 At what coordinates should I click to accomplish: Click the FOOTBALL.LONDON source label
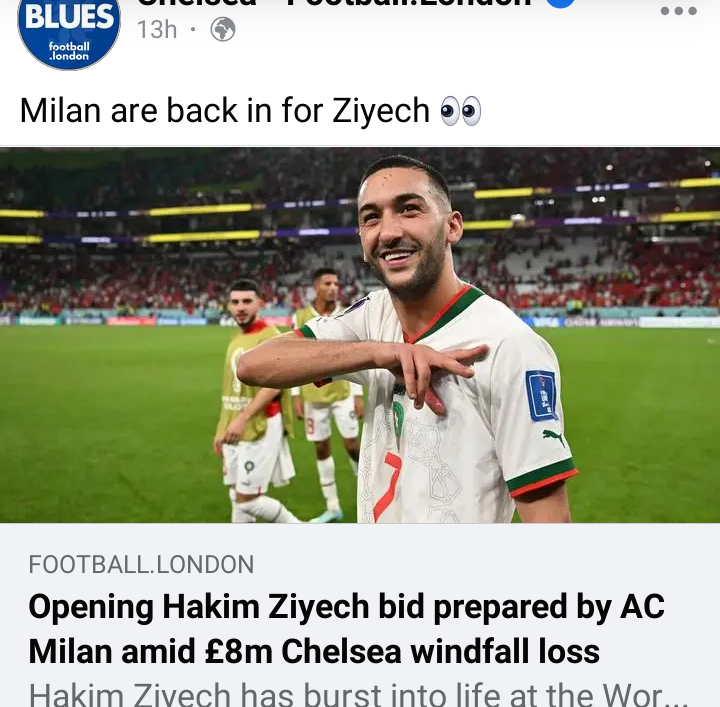pyautogui.click(x=141, y=564)
